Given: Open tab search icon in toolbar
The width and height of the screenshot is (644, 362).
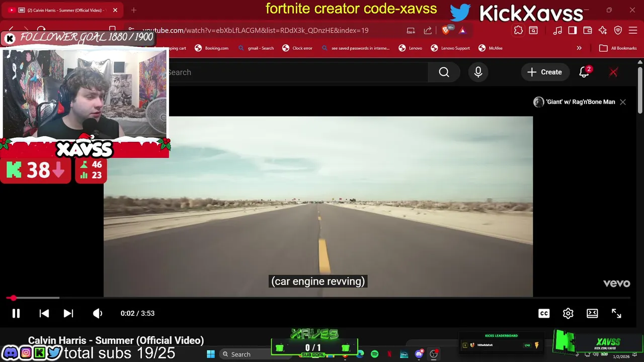Looking at the screenshot, I should (x=533, y=30).
